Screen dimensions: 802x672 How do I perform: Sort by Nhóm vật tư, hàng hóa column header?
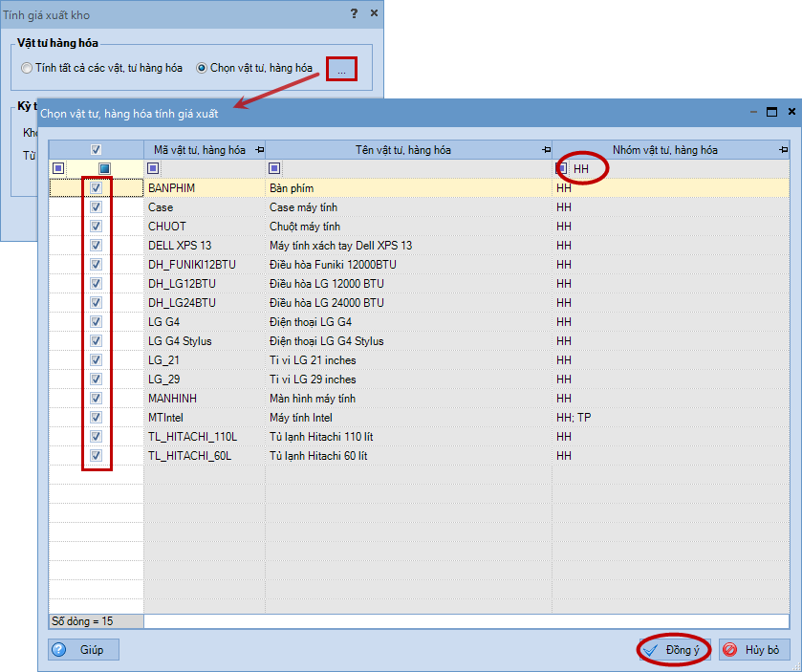[x=664, y=150]
